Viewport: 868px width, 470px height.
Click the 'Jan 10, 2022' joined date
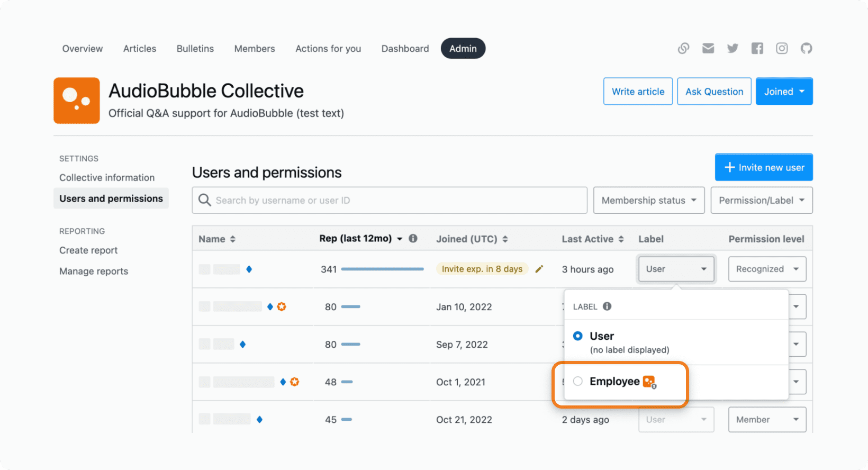464,307
